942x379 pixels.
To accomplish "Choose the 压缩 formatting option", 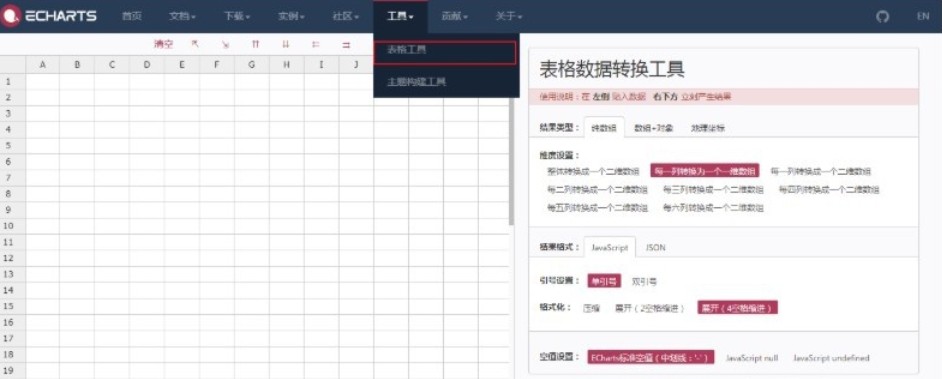I will click(x=592, y=308).
